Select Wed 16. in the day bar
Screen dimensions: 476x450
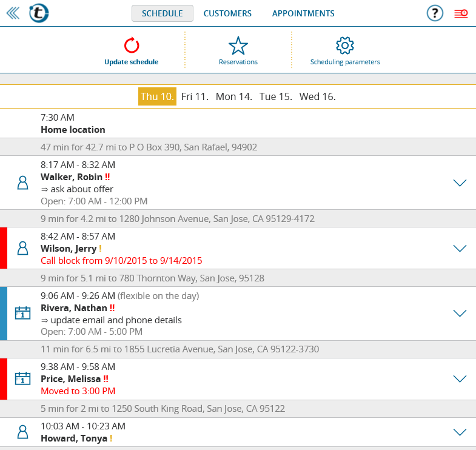(x=317, y=96)
